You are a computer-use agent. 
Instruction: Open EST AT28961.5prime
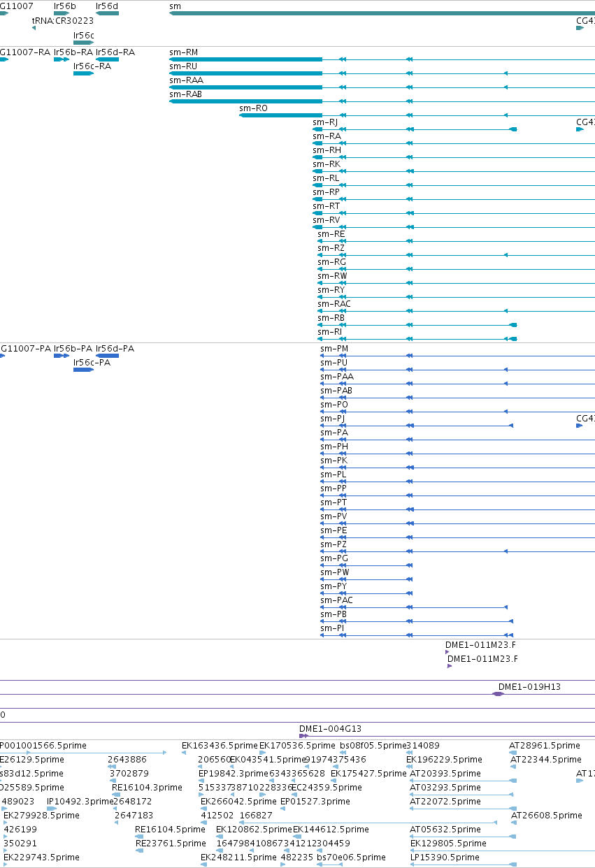coord(545,746)
